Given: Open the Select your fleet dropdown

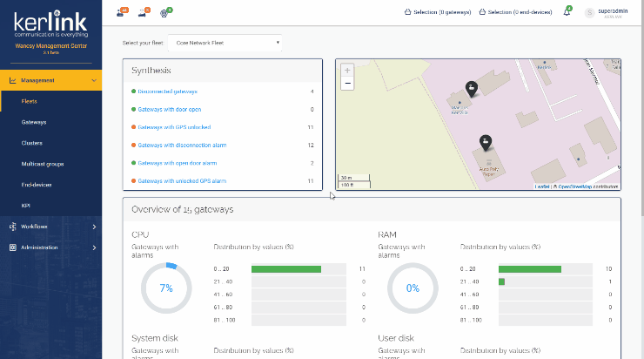Looking at the screenshot, I should [225, 42].
